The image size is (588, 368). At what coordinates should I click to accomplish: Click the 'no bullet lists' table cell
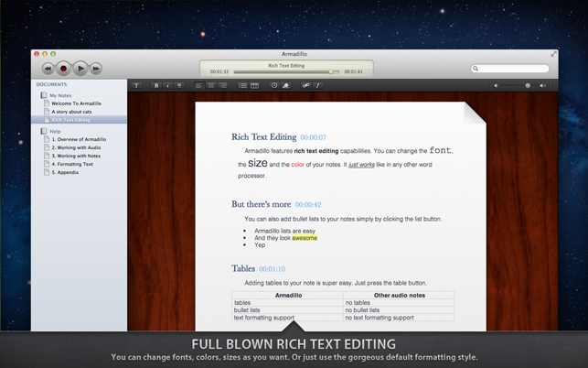click(399, 310)
